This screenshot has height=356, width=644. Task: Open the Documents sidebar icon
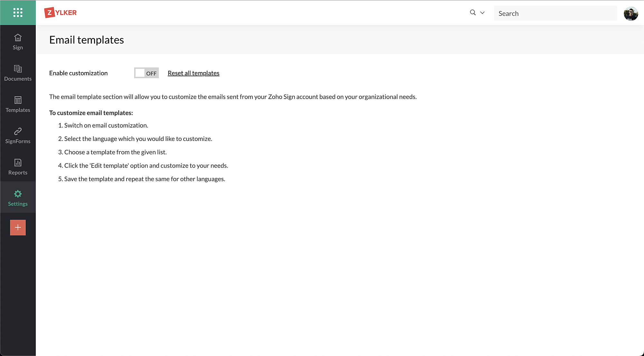(18, 69)
